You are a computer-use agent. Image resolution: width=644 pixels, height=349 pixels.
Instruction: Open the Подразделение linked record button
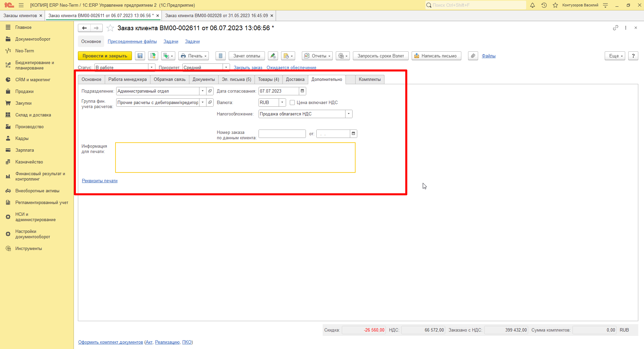pyautogui.click(x=210, y=91)
